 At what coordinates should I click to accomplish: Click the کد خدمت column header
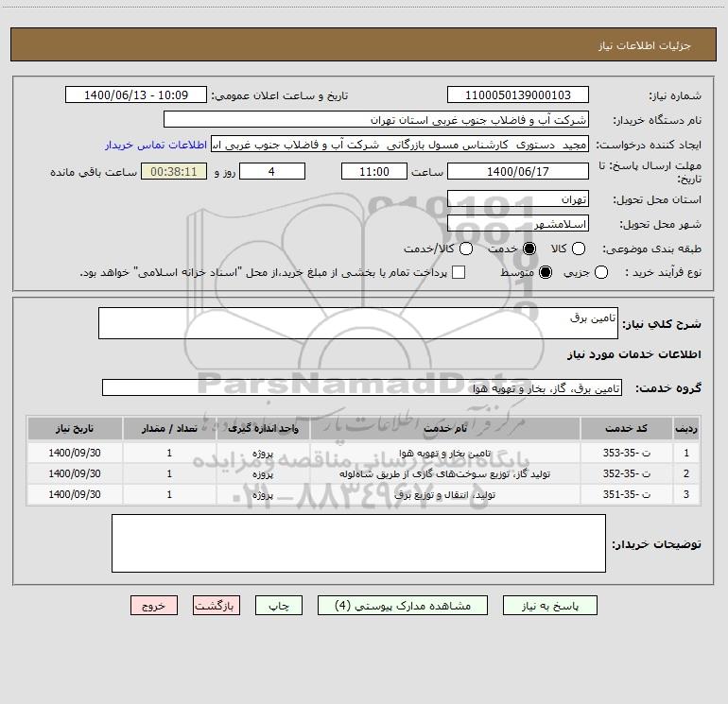pyautogui.click(x=626, y=428)
